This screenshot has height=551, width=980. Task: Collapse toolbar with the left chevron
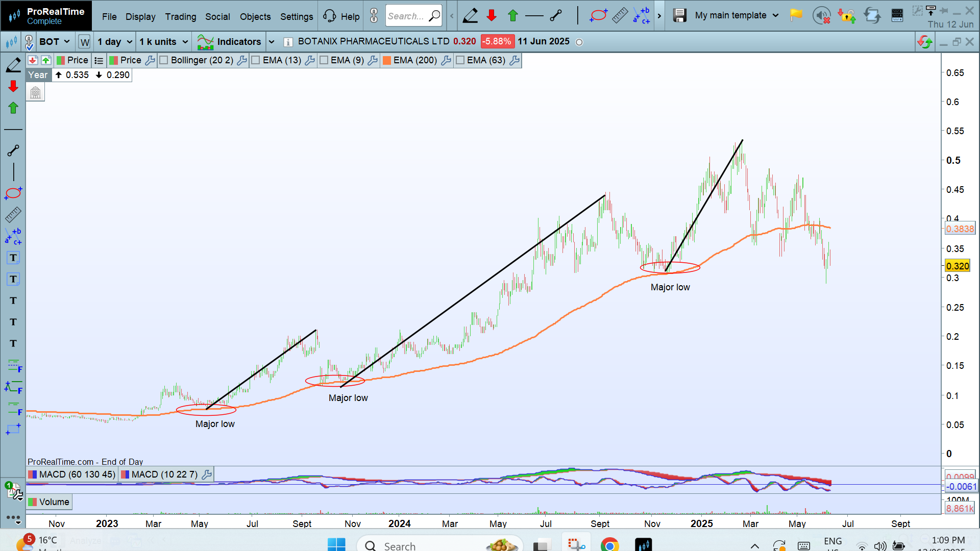click(x=452, y=16)
